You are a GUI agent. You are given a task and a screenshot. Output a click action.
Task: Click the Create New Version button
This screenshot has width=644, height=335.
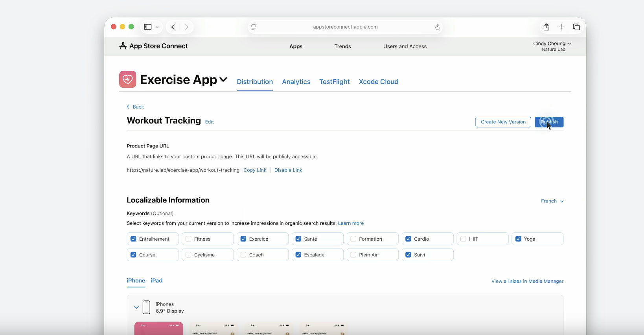[503, 122]
